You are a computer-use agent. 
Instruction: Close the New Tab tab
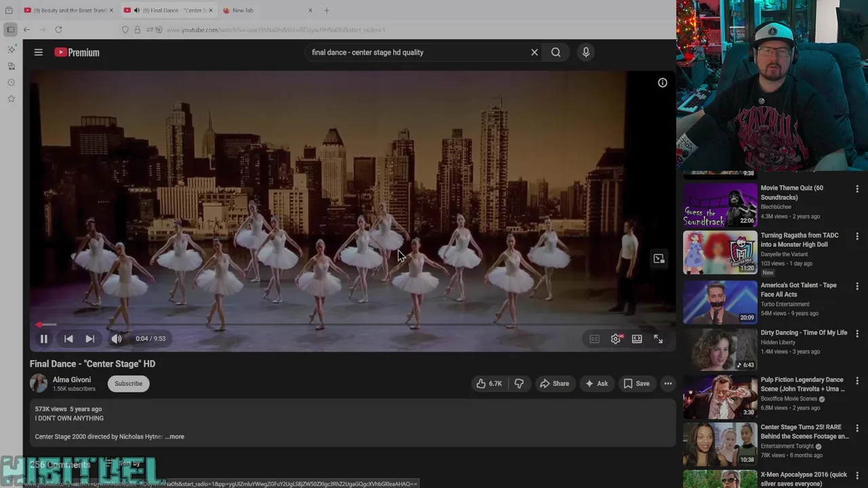point(311,10)
